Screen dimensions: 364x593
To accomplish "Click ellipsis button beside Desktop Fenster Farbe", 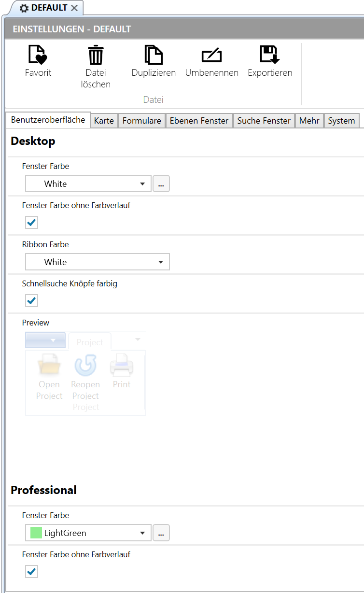I will point(161,184).
